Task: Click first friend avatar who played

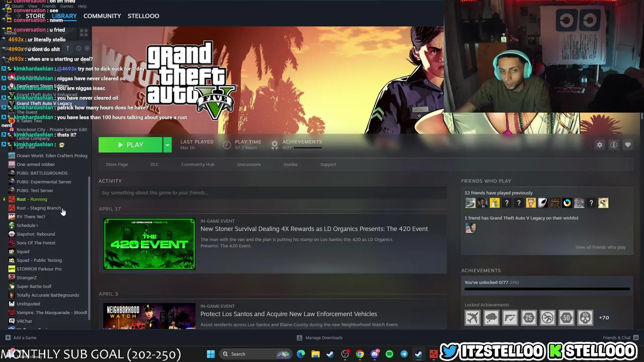Action: point(470,203)
